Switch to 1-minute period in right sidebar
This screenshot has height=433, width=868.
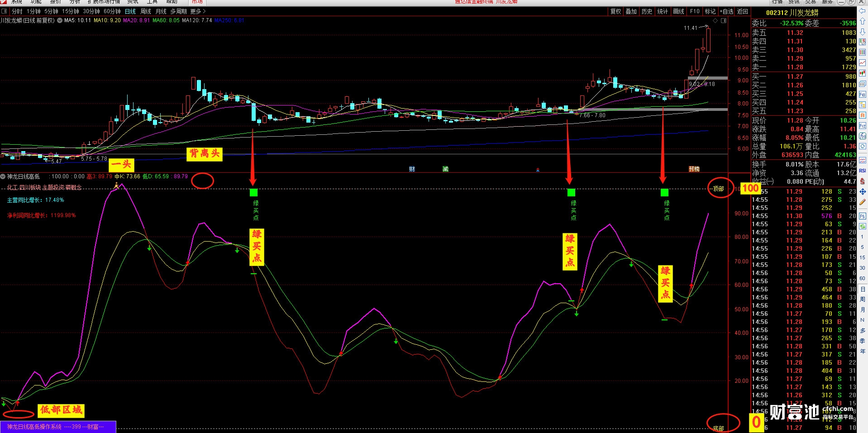coord(863,237)
